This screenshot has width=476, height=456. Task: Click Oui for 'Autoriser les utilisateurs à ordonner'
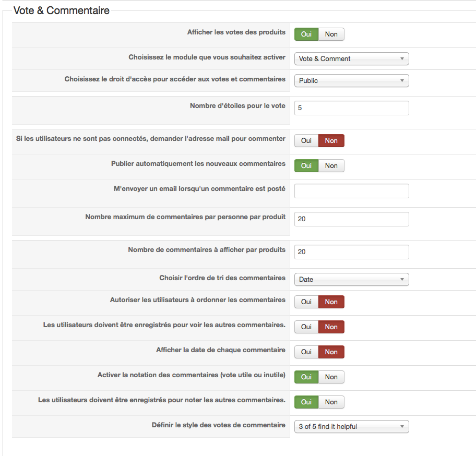306,302
